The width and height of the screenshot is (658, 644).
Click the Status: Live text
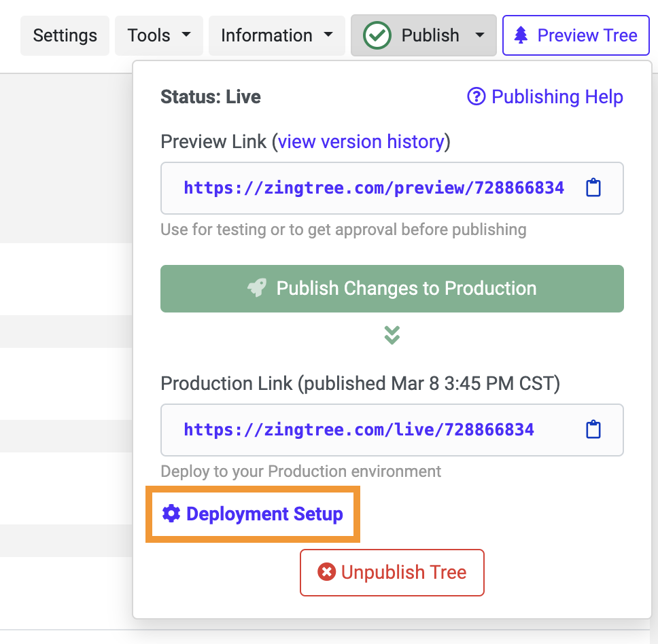211,97
